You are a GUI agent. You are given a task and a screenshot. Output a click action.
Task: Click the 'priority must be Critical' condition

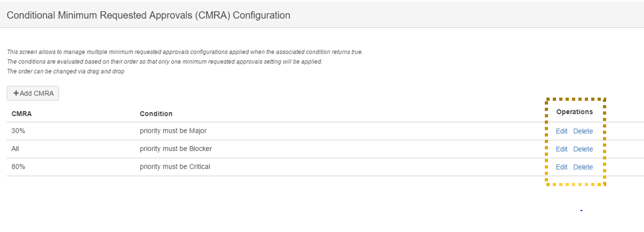(175, 166)
